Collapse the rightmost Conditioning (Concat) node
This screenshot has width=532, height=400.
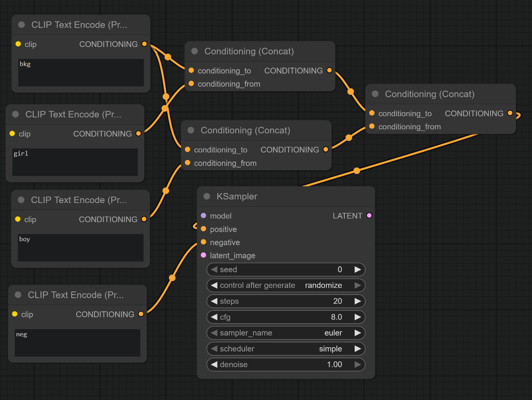(x=375, y=94)
